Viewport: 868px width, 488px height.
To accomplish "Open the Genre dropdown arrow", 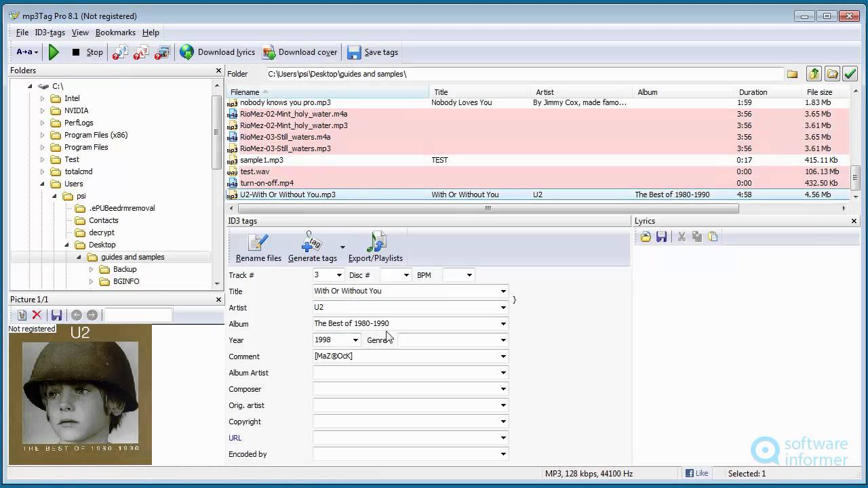I will (x=503, y=340).
